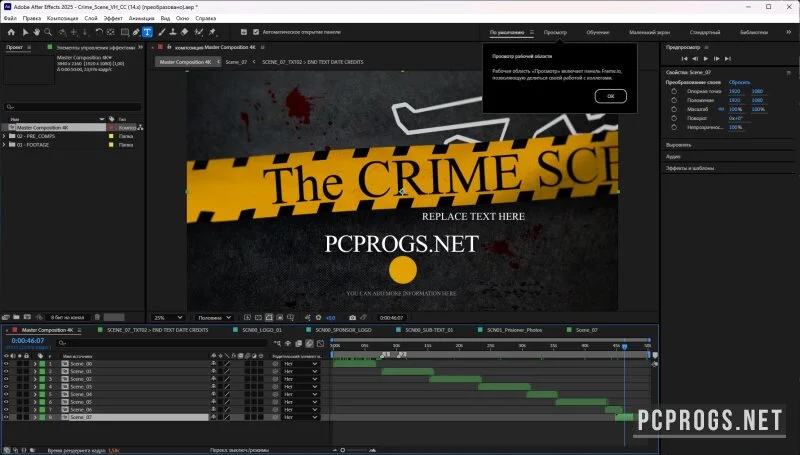
Task: Open parent dropdown for Scene_06 layer
Action: (301, 410)
